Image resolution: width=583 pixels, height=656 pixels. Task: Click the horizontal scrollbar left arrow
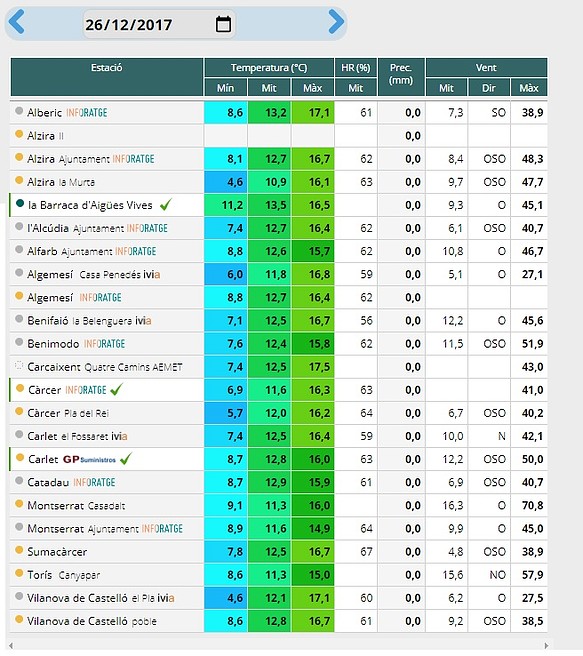(11, 646)
